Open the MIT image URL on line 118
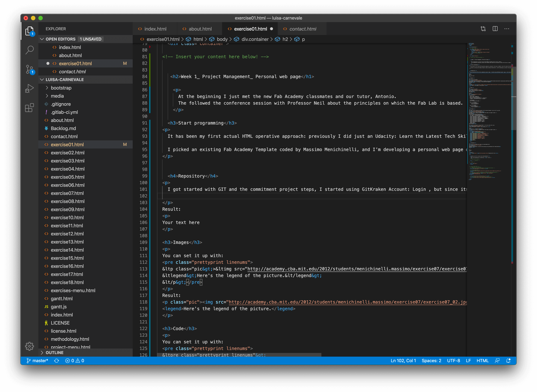Viewport: 537px width, 392px height. (x=348, y=302)
